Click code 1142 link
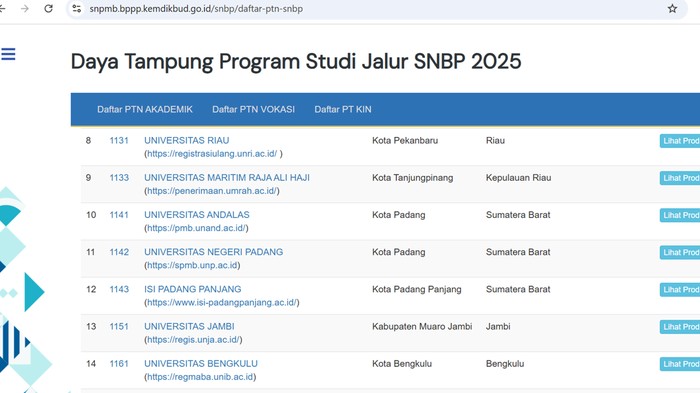The height and width of the screenshot is (393, 700). tap(119, 252)
